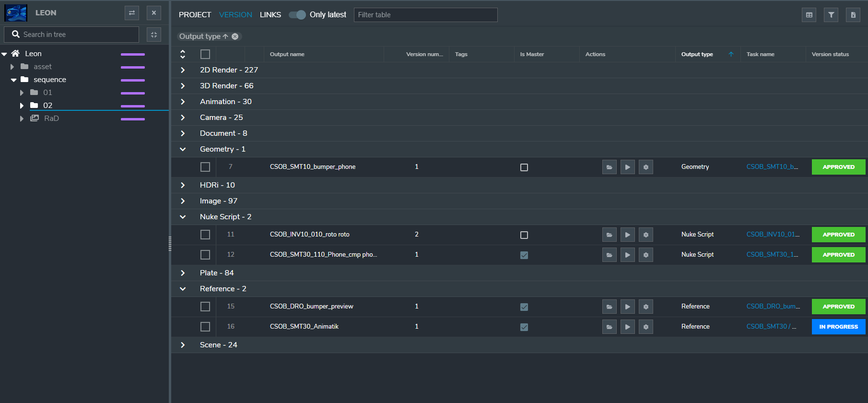Switch to the LINKS tab

[270, 15]
